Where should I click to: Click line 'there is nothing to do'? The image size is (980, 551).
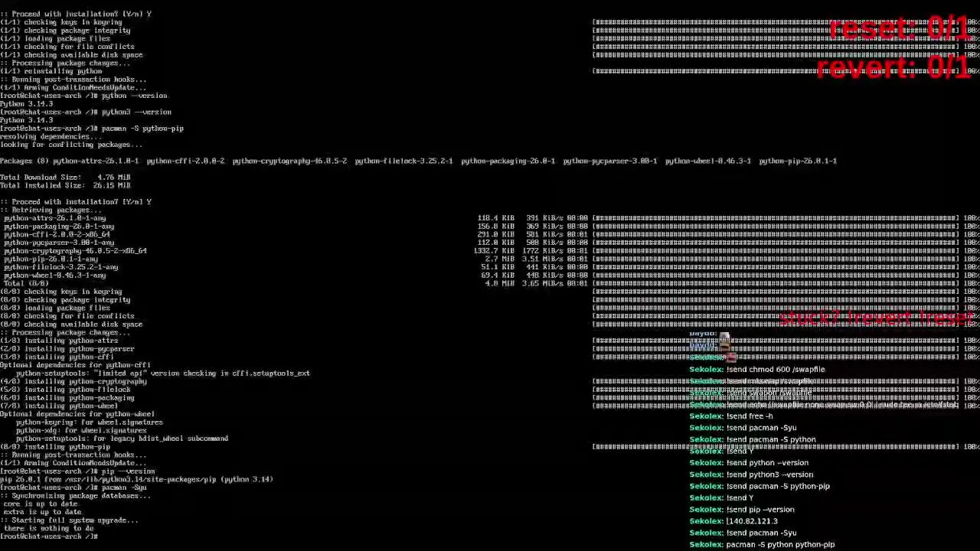point(49,528)
